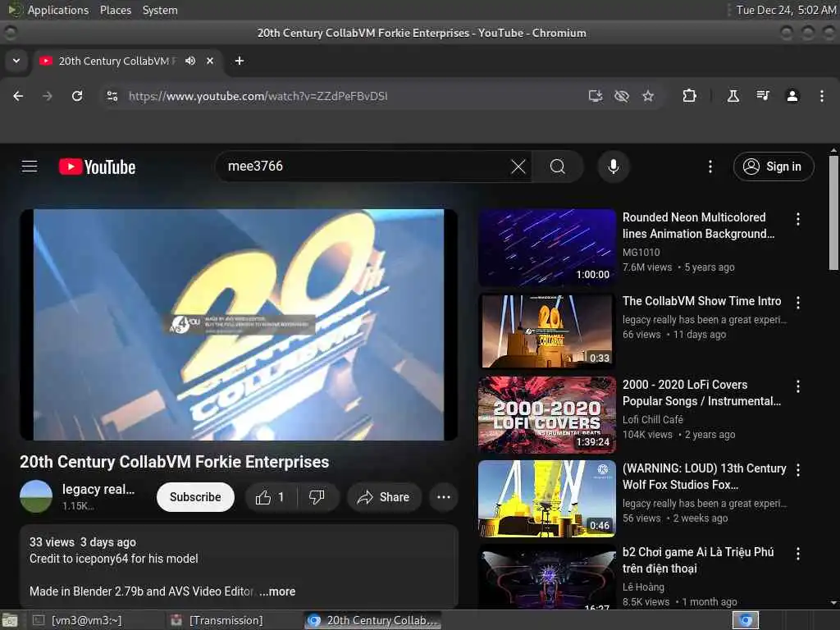This screenshot has width=840, height=630.
Task: Mute the tab via speaker icon
Action: [x=190, y=61]
